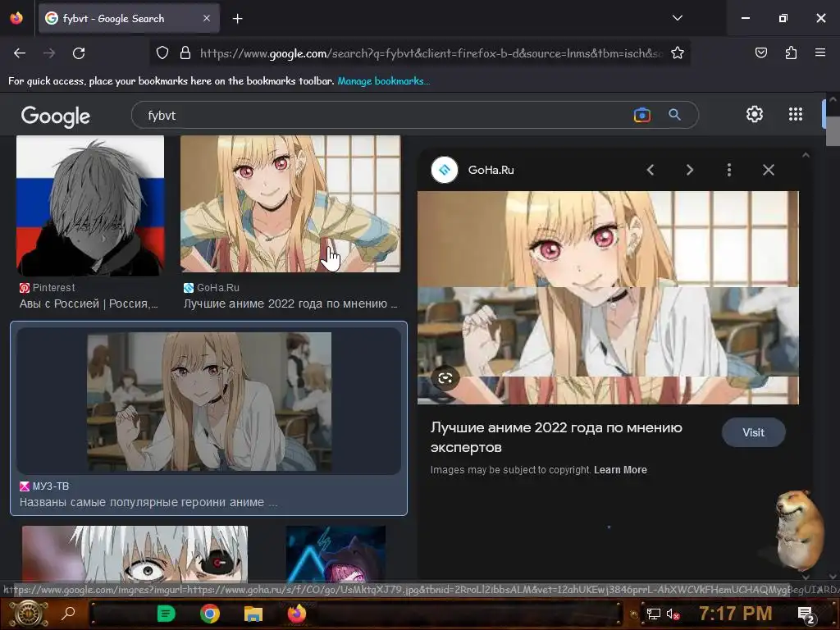Open the Firefox hamburger application menu
Image resolution: width=840 pixels, height=630 pixels.
[820, 52]
